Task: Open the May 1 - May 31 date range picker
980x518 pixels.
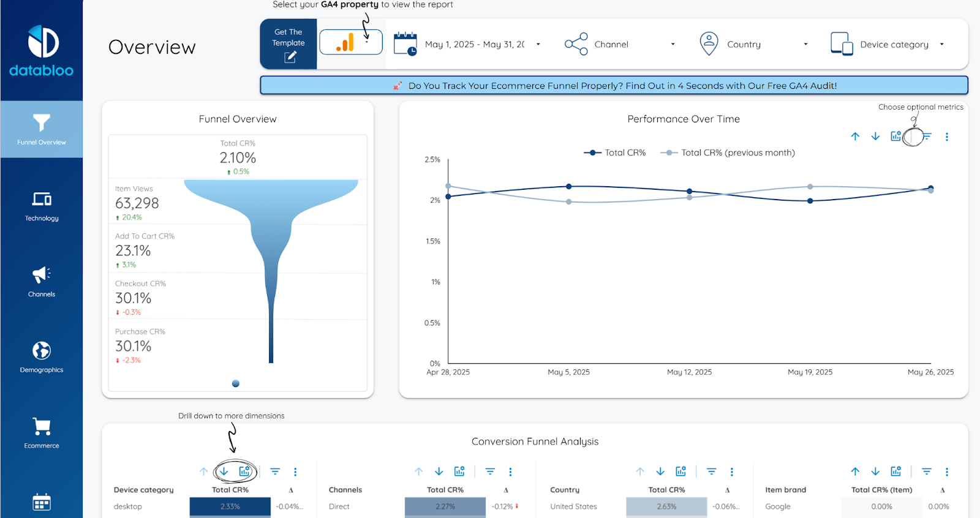Action: (483, 44)
